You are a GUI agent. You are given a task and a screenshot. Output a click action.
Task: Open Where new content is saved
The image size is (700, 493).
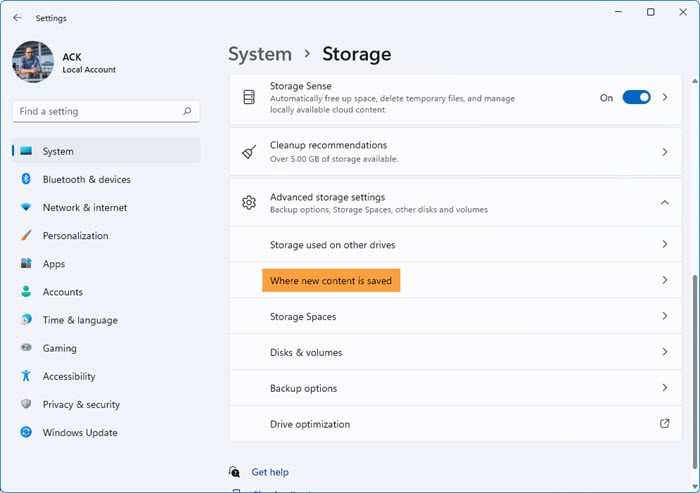pos(331,281)
